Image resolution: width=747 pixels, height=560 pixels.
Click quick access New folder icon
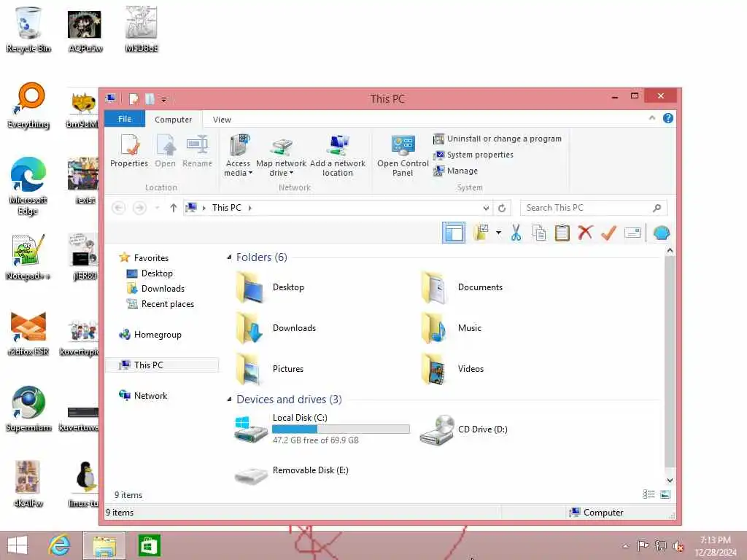(150, 99)
